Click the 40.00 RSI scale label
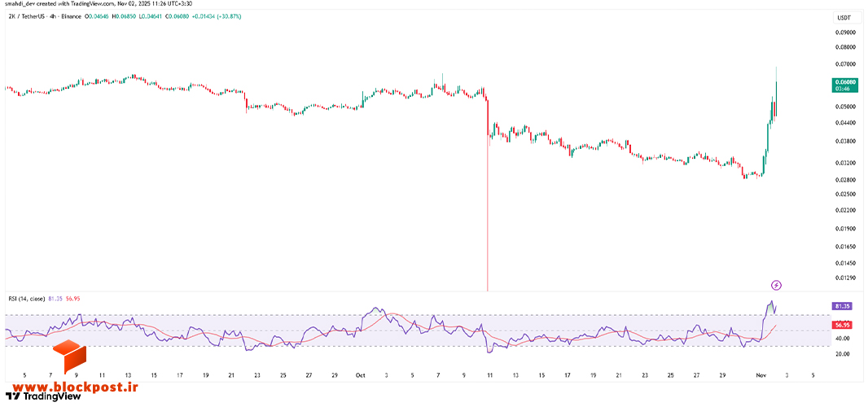868x407 pixels. (x=842, y=338)
